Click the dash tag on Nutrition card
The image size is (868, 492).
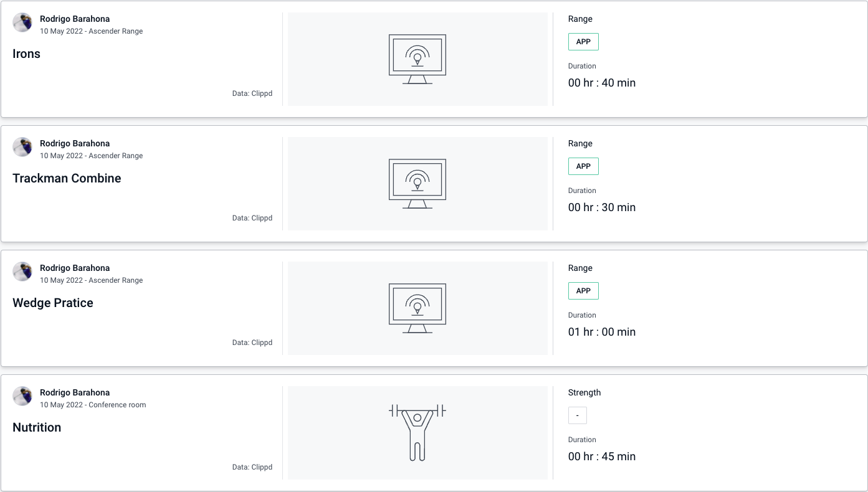click(577, 415)
